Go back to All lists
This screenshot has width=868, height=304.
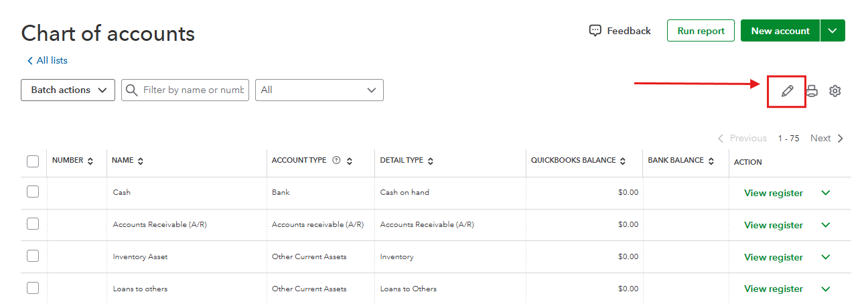(48, 61)
